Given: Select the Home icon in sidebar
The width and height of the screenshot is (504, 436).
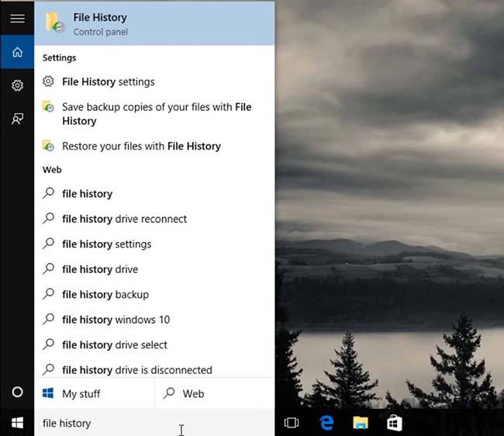Looking at the screenshot, I should [x=17, y=52].
